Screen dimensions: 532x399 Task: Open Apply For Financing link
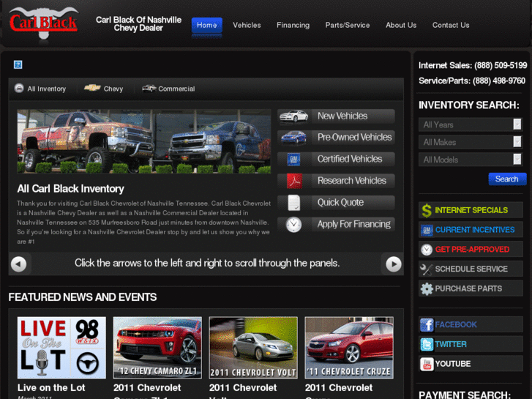(x=336, y=225)
